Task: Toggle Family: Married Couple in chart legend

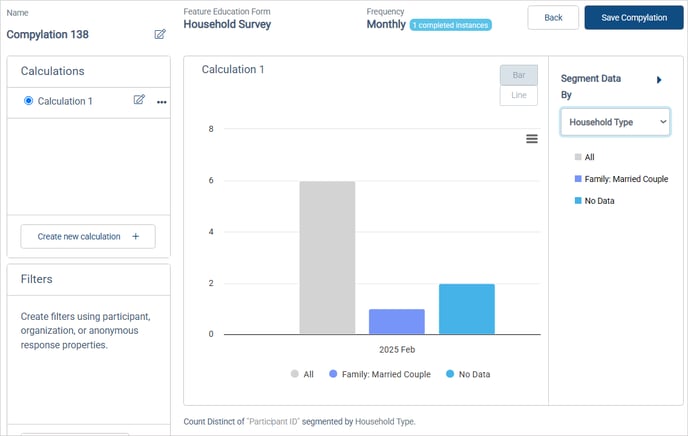Action: (x=380, y=374)
